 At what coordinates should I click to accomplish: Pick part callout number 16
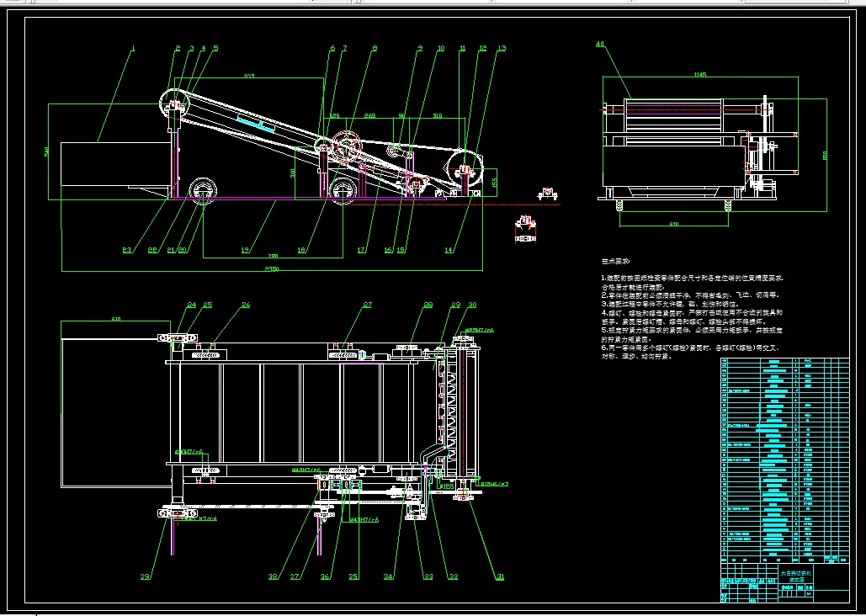tap(389, 250)
